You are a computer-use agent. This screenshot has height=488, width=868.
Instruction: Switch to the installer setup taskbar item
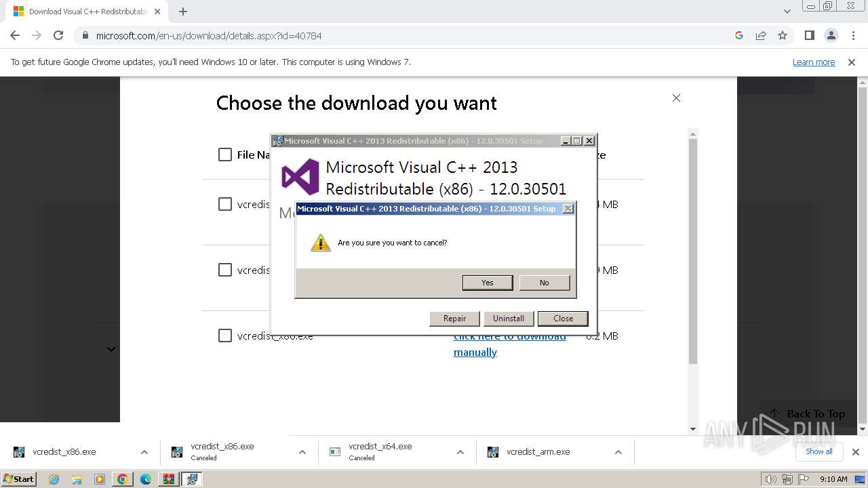click(192, 479)
